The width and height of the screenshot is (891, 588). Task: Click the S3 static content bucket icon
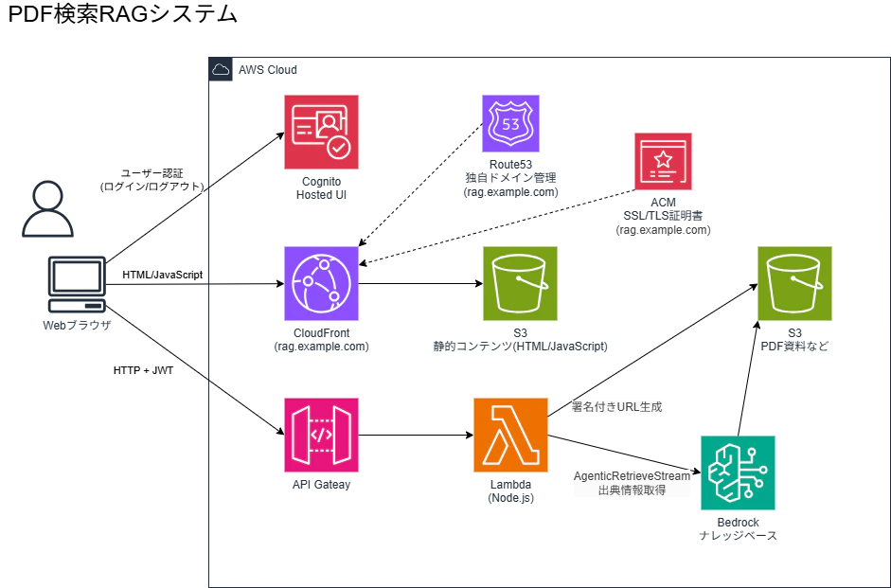[520, 283]
